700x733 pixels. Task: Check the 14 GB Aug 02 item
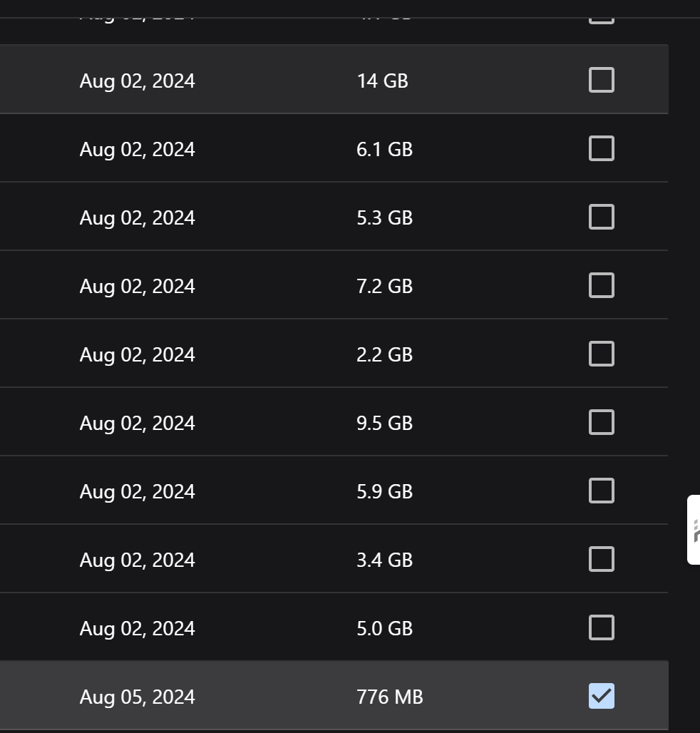pyautogui.click(x=601, y=80)
